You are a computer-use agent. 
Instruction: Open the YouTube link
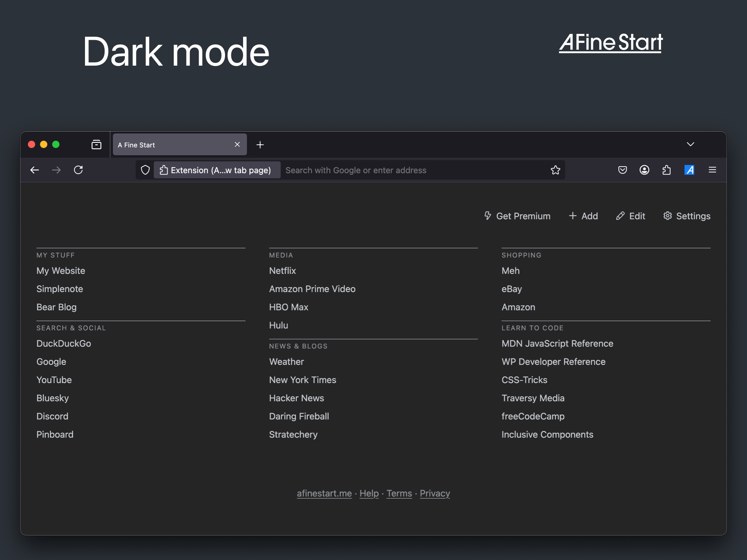(54, 380)
